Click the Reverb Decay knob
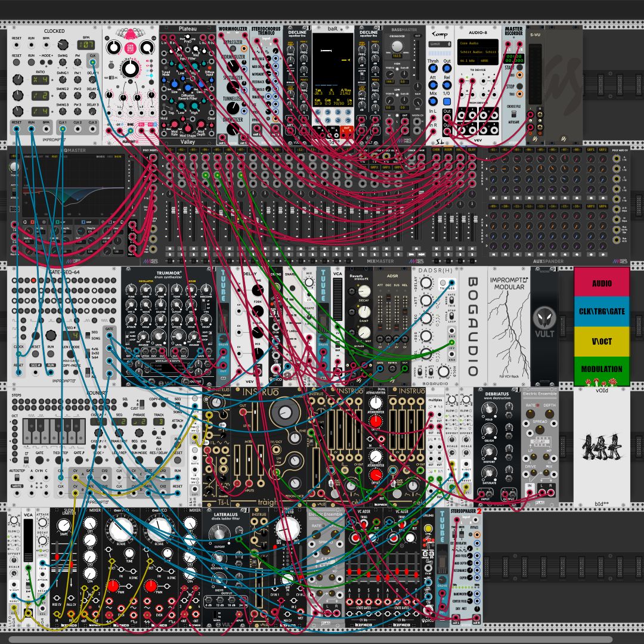Image resolution: width=644 pixels, height=644 pixels. 364,291
